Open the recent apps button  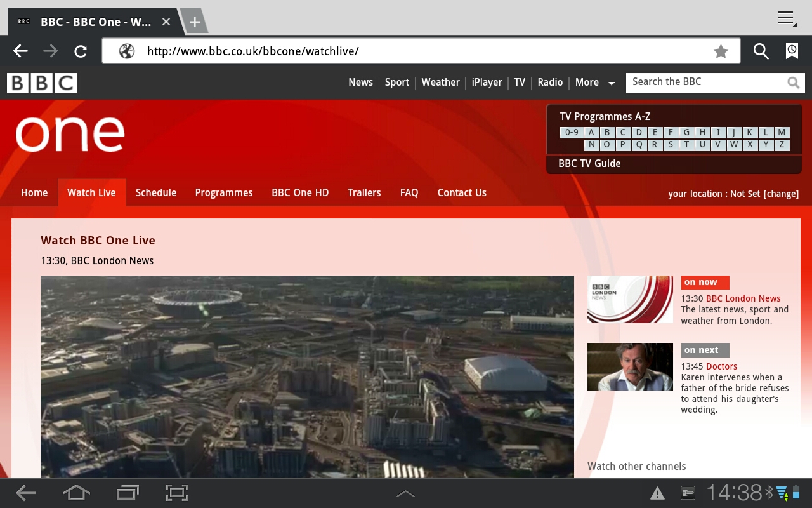(x=128, y=493)
